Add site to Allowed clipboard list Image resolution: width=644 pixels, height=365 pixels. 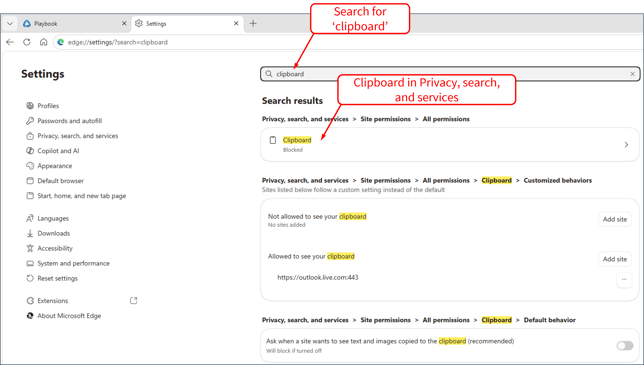(615, 259)
